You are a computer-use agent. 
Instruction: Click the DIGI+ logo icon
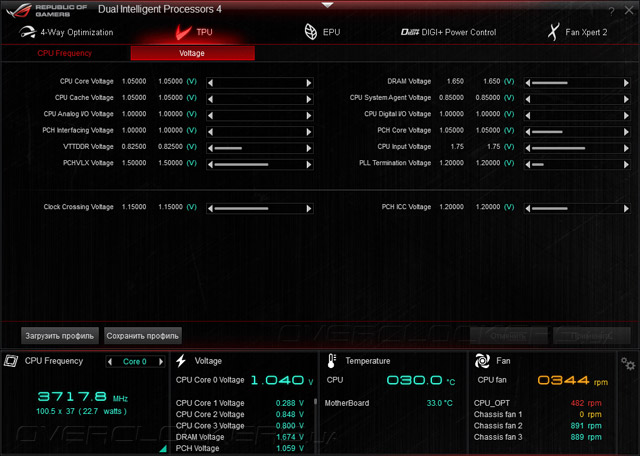click(410, 32)
